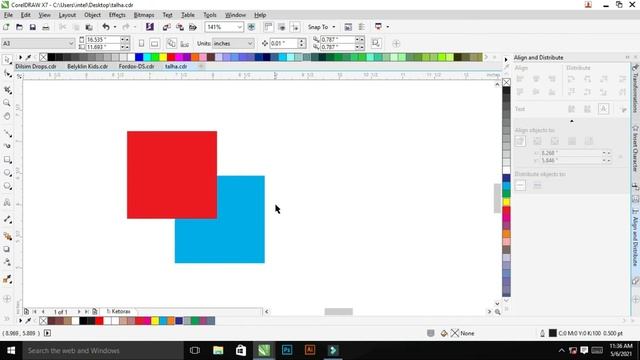Viewport: 640px width, 360px height.
Task: Select the Pan hand tool
Action: [7, 116]
